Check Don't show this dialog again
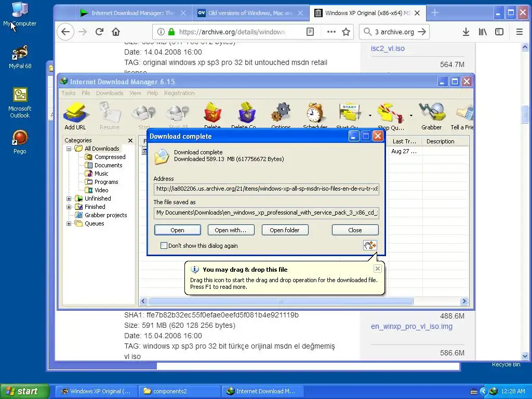532x399 pixels. coord(164,245)
